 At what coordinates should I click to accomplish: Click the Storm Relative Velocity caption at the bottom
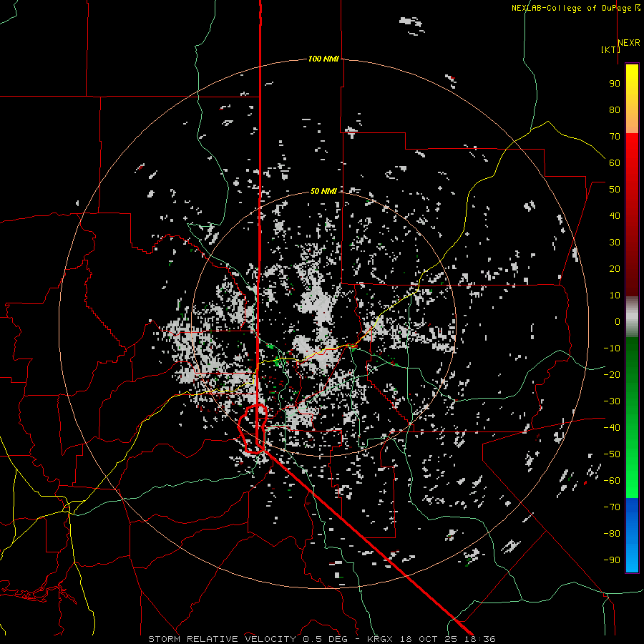coord(321,639)
